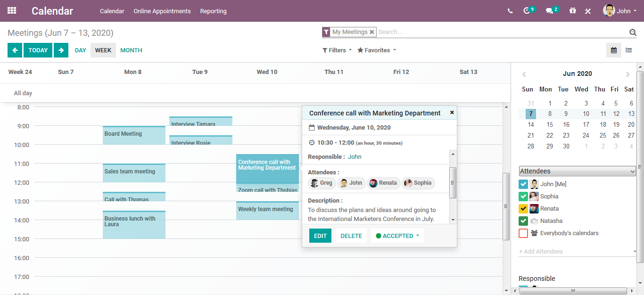Click Delete in the meeting popup

(351, 236)
